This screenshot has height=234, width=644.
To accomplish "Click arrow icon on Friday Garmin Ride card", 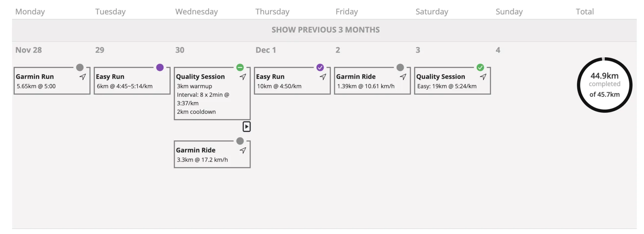I will (x=403, y=77).
